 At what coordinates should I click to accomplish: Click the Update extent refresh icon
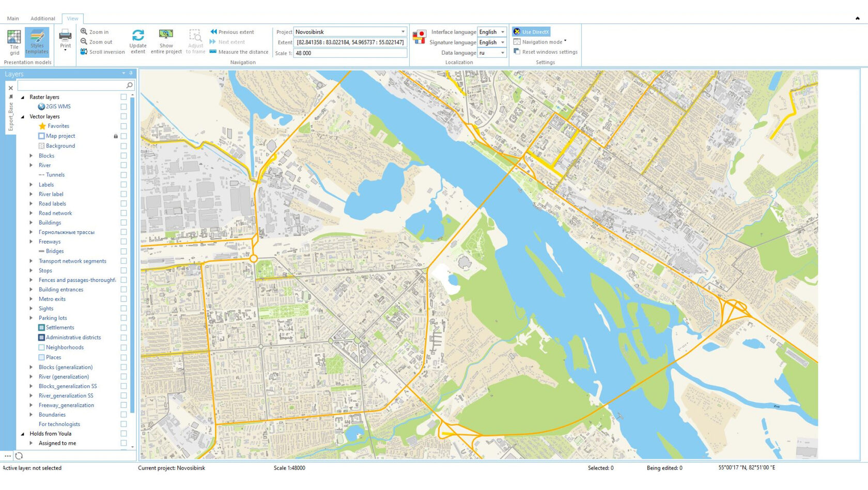coord(137,35)
